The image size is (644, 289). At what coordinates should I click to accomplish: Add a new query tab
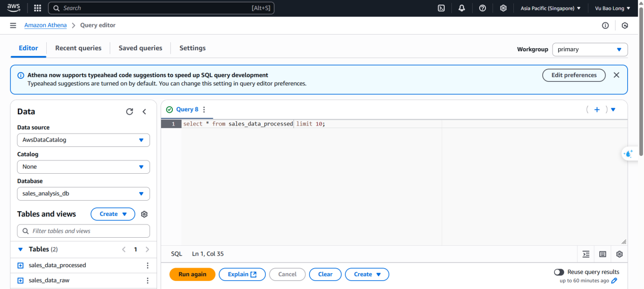(x=597, y=110)
